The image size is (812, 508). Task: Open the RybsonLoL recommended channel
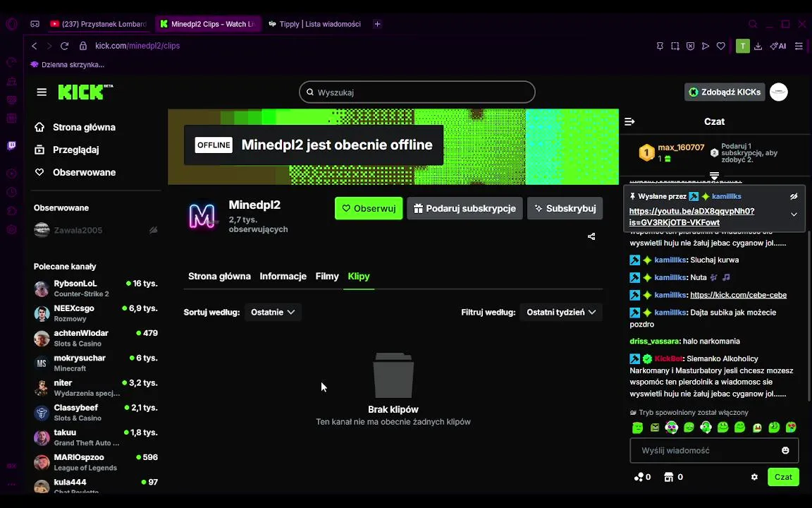(95, 288)
